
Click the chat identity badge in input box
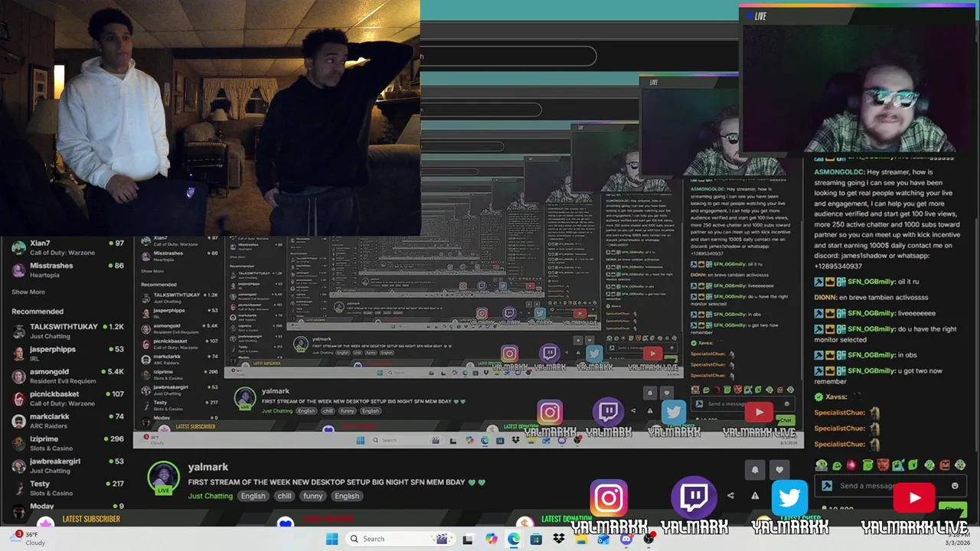coord(827,486)
